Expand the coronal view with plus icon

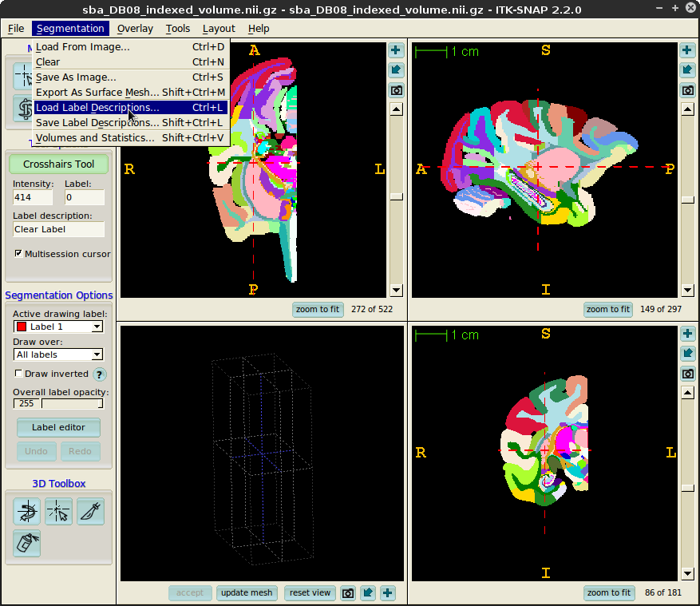click(x=687, y=334)
